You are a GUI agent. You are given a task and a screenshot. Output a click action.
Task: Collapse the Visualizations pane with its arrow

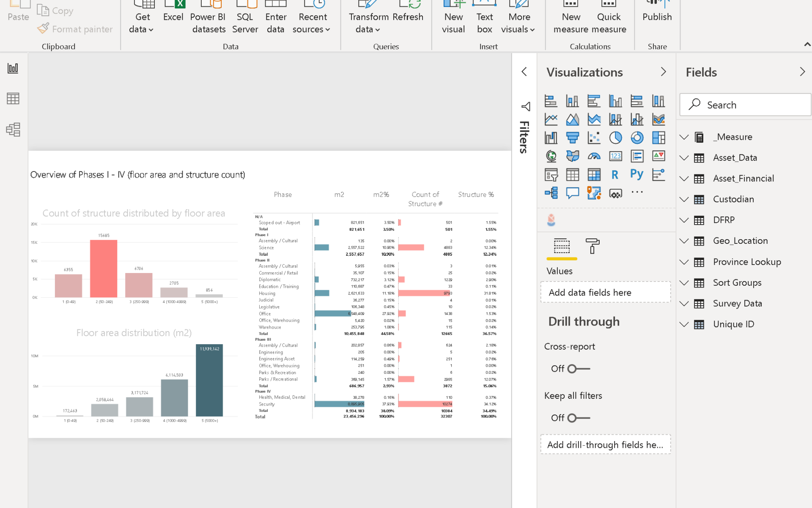[x=663, y=72]
